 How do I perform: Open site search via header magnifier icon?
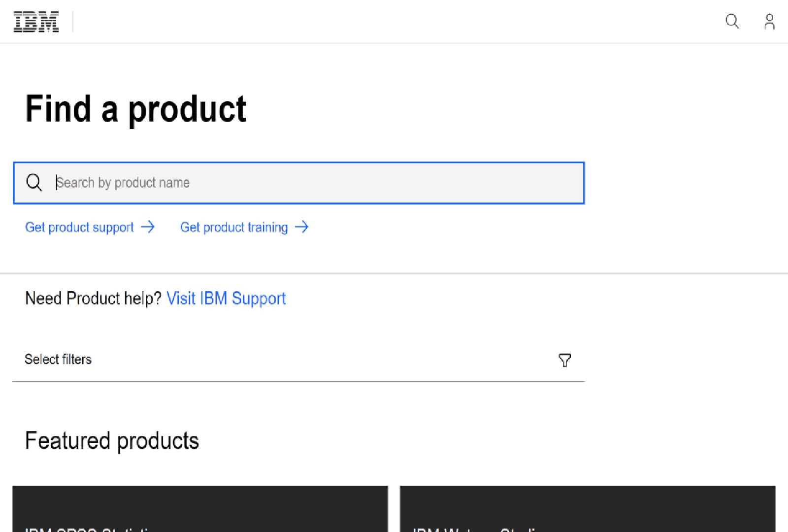point(732,21)
